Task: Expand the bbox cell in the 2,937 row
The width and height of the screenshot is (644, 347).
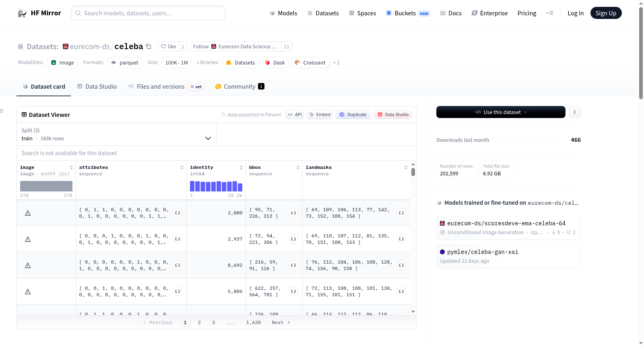Action: pos(293,239)
